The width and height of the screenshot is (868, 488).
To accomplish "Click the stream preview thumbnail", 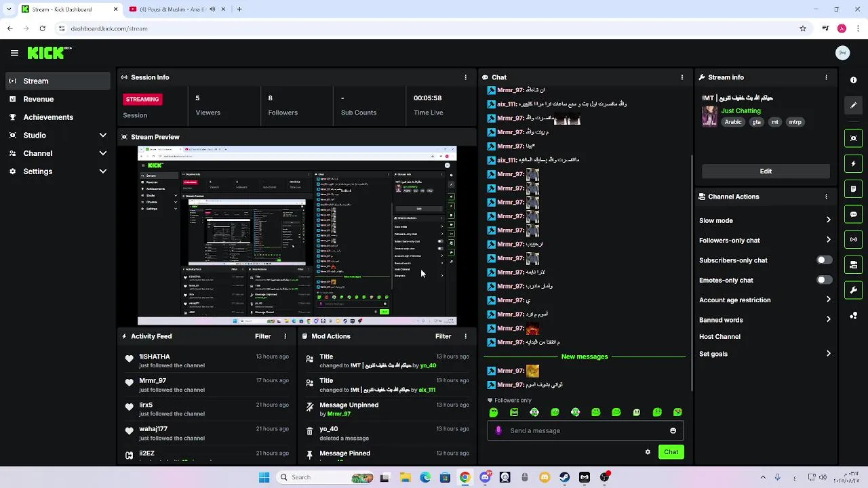I will [297, 235].
